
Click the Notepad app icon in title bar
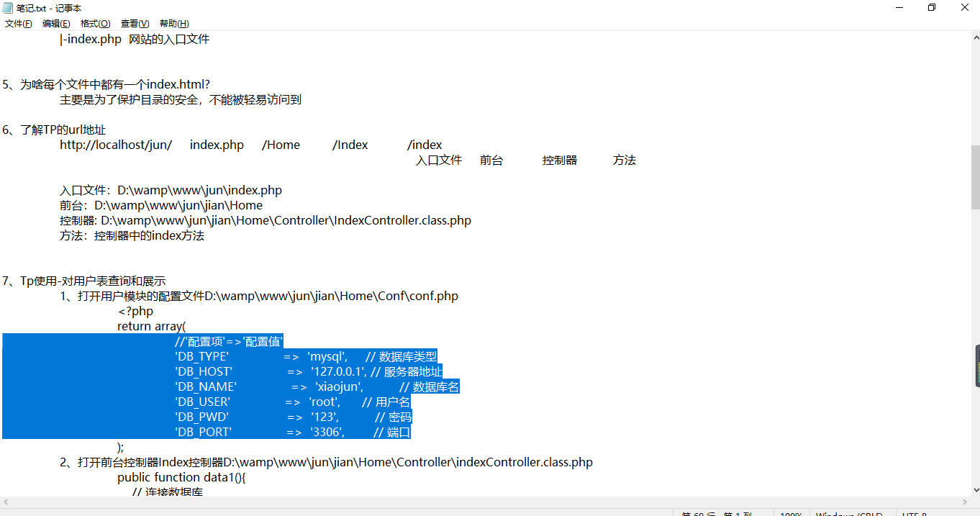(x=8, y=8)
